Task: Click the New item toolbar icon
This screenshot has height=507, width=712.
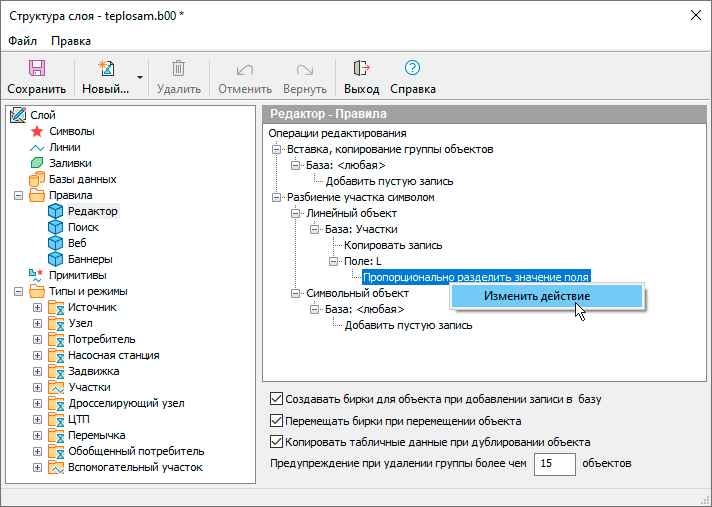Action: (105, 68)
